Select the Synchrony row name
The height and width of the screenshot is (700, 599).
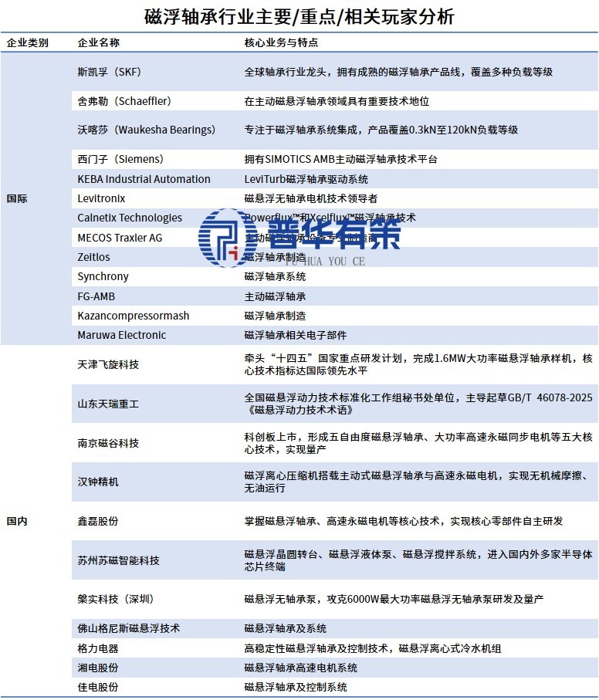click(x=103, y=277)
